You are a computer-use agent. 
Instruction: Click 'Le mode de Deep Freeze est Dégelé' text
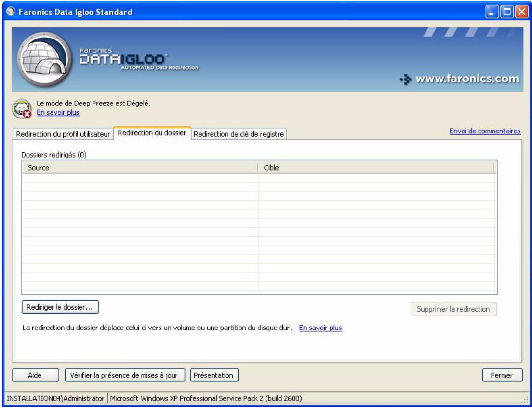93,104
